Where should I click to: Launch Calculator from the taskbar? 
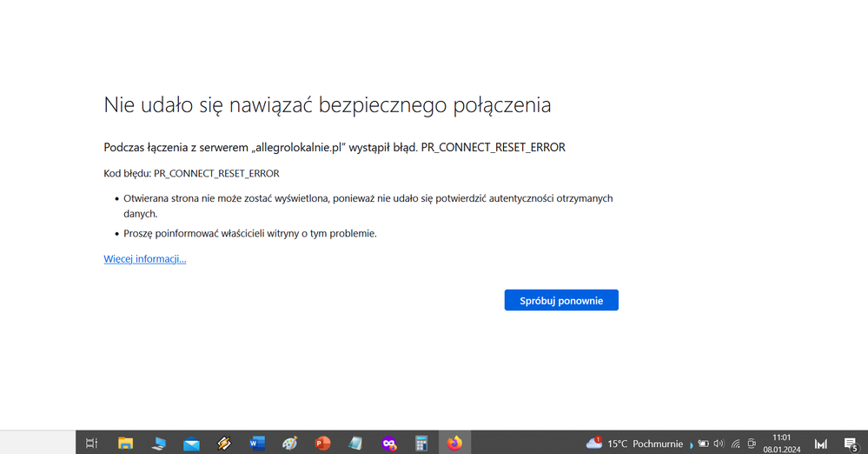coord(421,443)
